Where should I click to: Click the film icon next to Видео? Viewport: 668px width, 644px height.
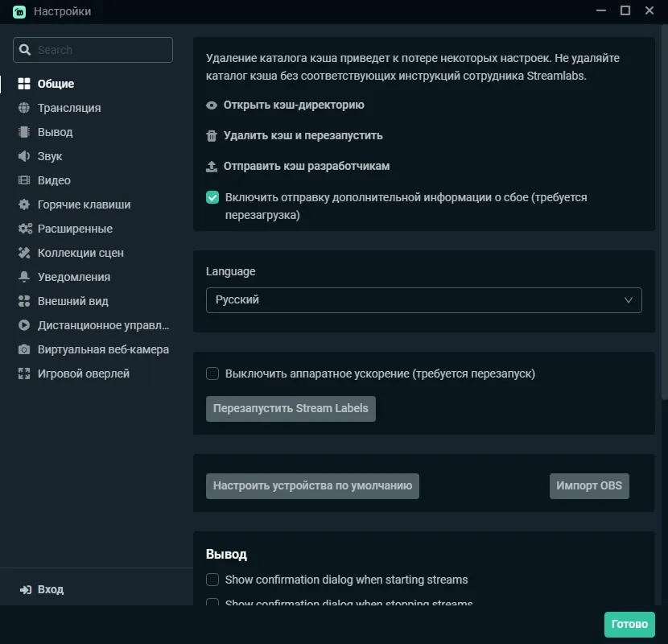24,180
